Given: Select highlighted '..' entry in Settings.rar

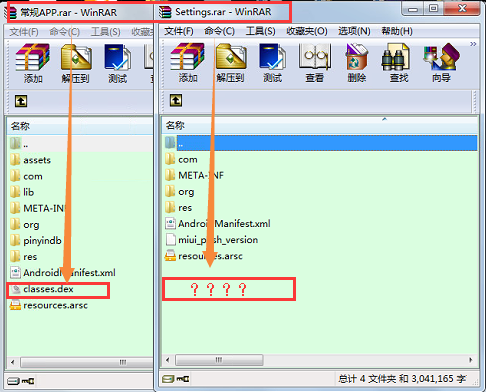Looking at the screenshot, I should pyautogui.click(x=321, y=143).
